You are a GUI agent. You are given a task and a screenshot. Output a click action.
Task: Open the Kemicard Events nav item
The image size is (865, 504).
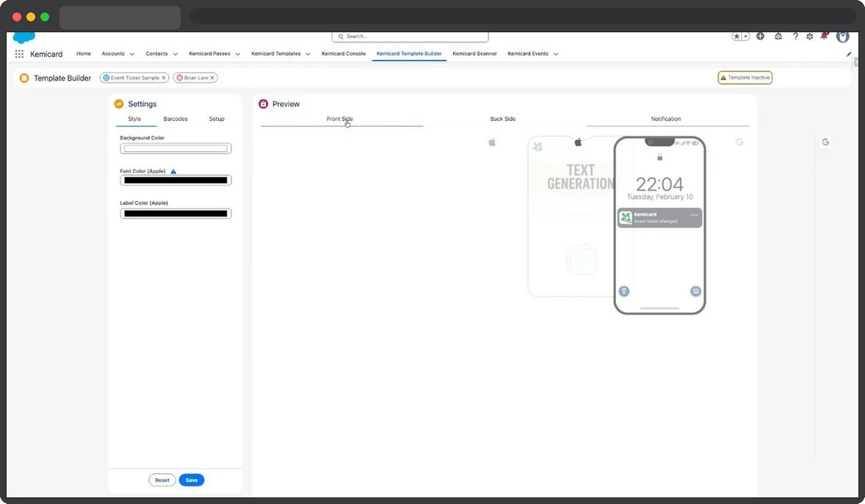point(528,54)
